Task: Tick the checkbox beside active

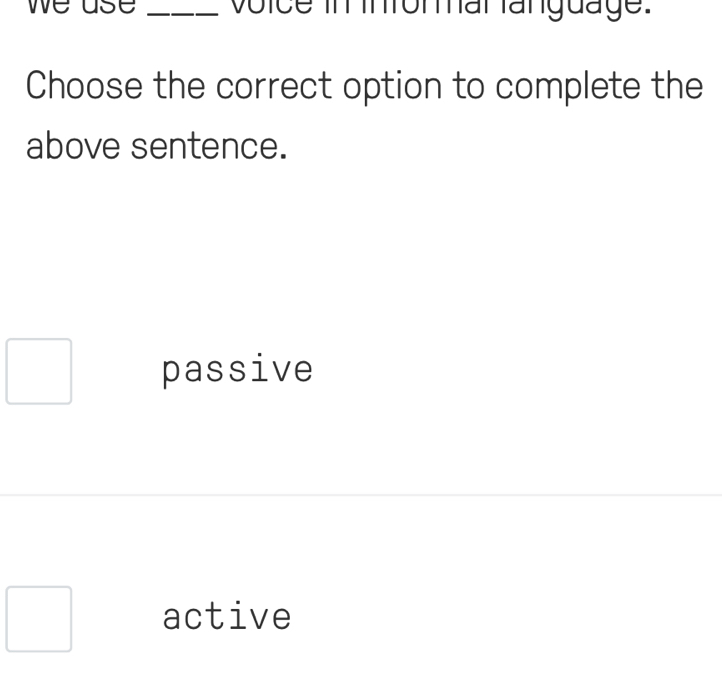Action: (39, 619)
